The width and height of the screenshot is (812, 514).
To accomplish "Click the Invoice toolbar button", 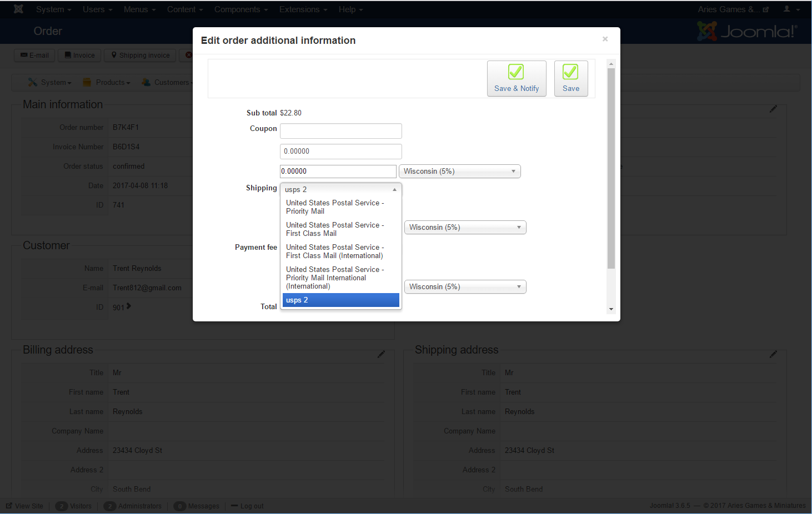I will tap(79, 56).
